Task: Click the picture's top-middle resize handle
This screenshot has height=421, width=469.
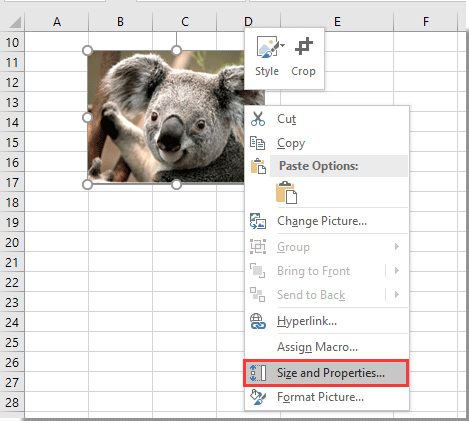Action: click(x=176, y=51)
